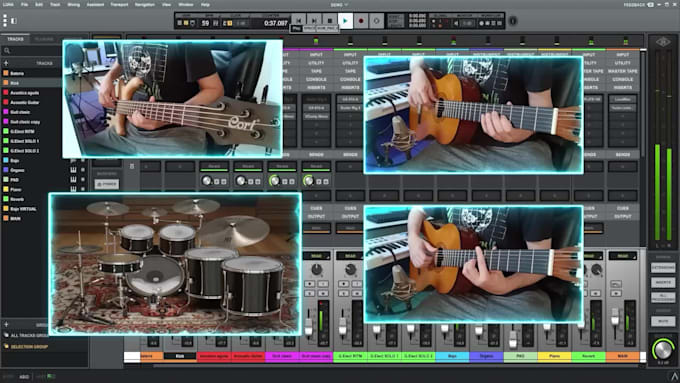Select Reverb in track list
The width and height of the screenshot is (680, 383).
tap(17, 199)
